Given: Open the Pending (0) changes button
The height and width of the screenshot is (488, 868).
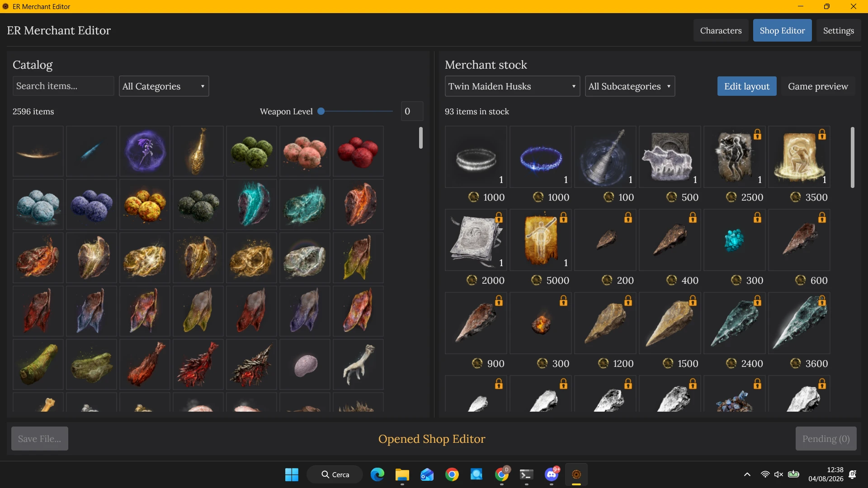Looking at the screenshot, I should (x=826, y=438).
